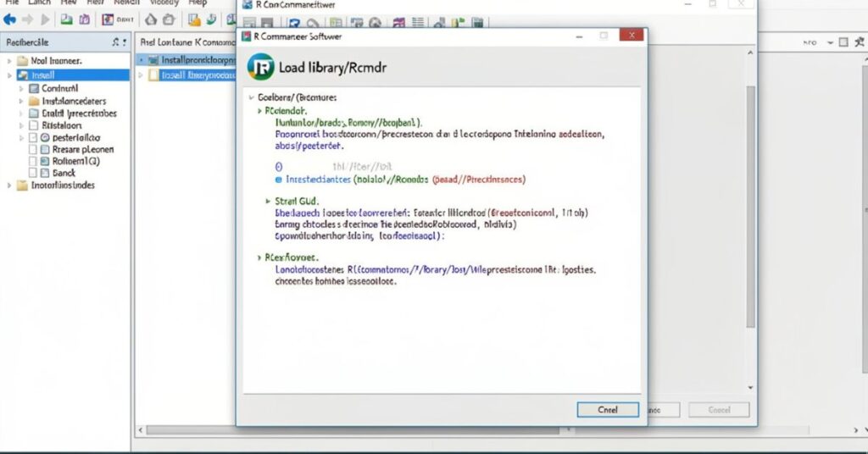Click the round R logo beside Load library/Rcmdr
Image resolution: width=868 pixels, height=454 pixels.
coord(261,68)
